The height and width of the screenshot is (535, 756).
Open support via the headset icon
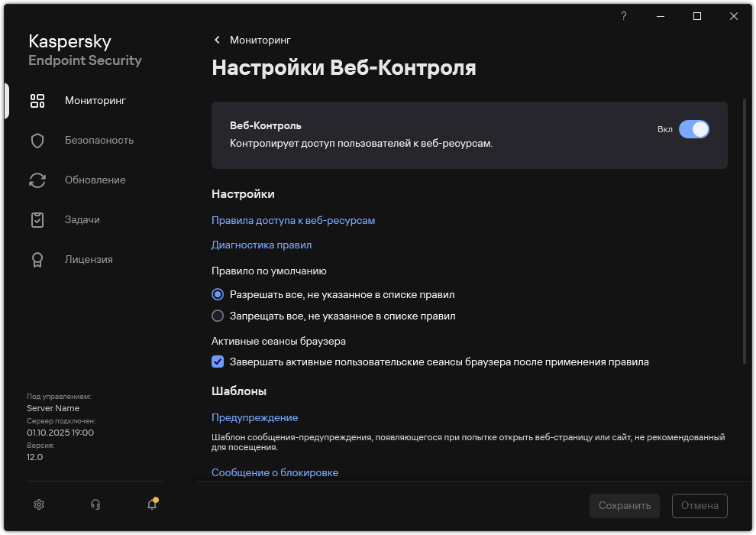pyautogui.click(x=95, y=504)
